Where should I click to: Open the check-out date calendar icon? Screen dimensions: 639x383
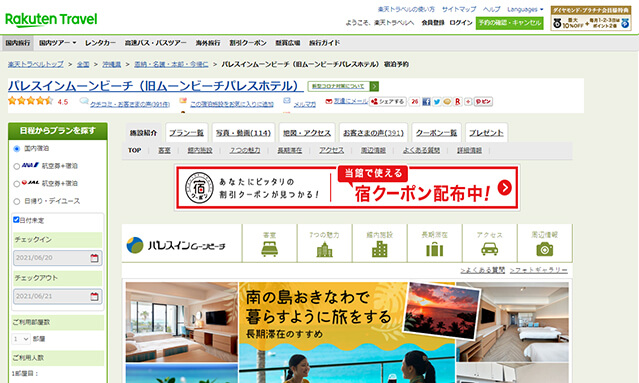tap(95, 297)
